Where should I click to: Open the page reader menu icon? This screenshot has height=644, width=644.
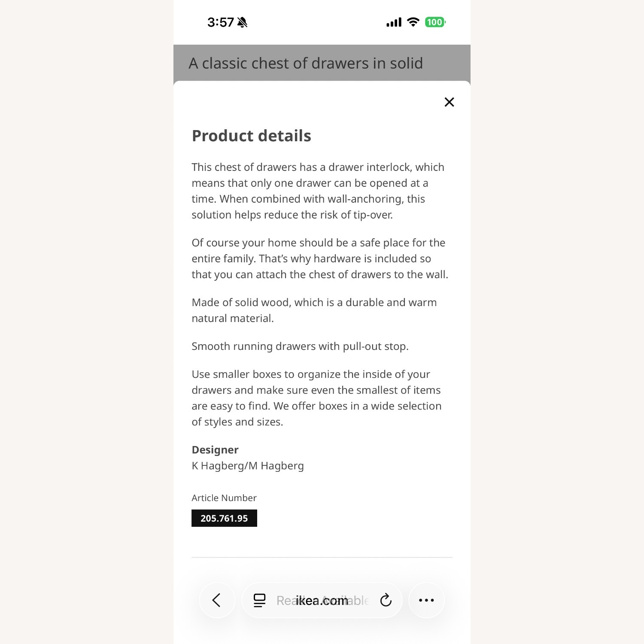(x=259, y=600)
